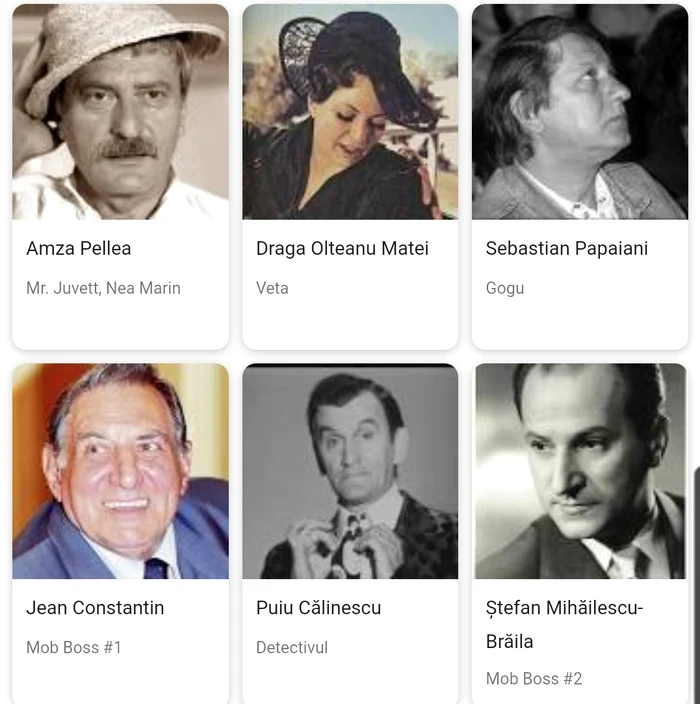Viewport: 700px width, 704px height.
Task: Open Puiu Călinescu's photo
Action: (x=350, y=471)
